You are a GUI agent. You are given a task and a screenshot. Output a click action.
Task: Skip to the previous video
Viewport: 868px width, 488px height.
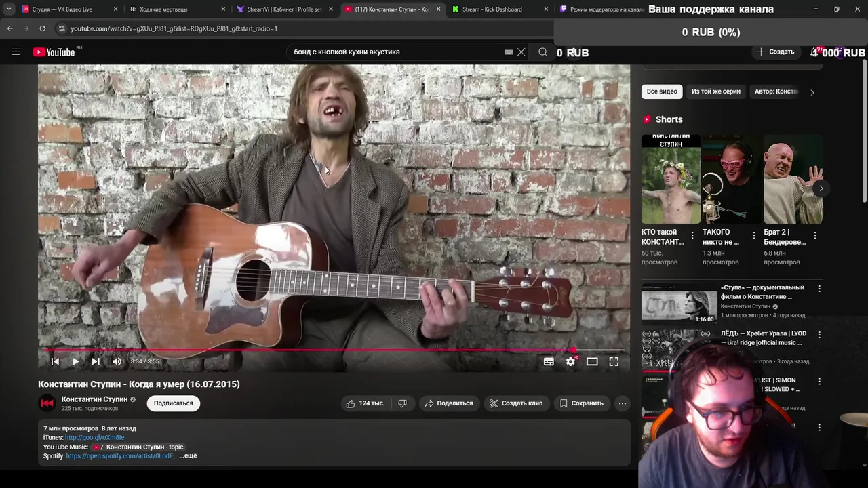tap(55, 361)
